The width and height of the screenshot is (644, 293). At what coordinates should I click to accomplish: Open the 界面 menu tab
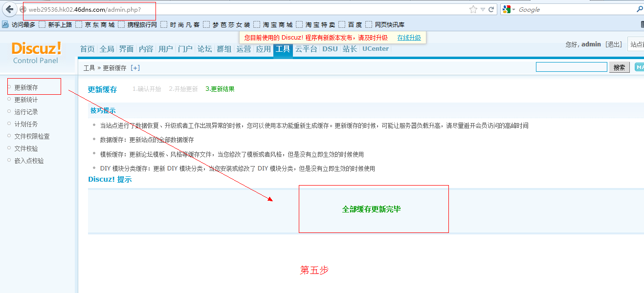pyautogui.click(x=127, y=49)
